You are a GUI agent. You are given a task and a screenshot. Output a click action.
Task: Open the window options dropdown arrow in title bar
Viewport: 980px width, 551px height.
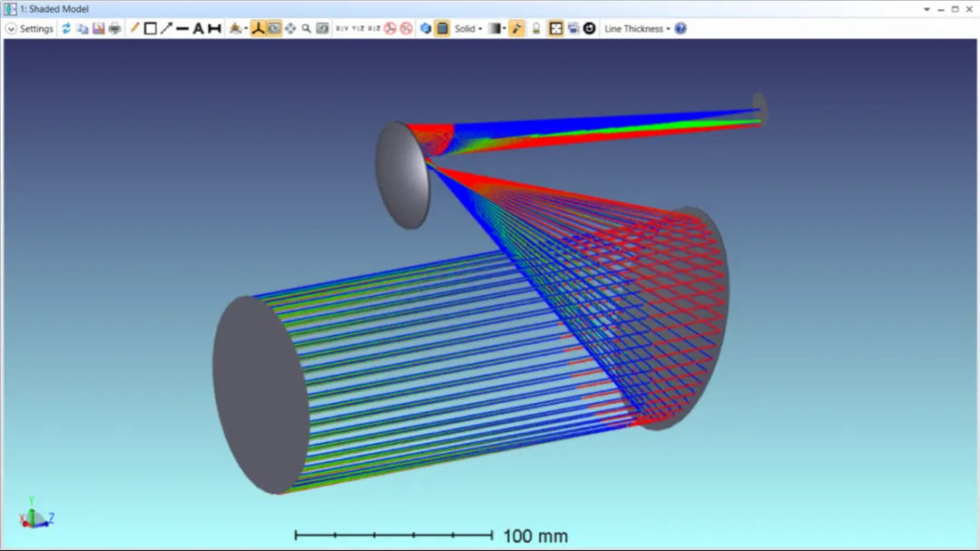[x=926, y=9]
